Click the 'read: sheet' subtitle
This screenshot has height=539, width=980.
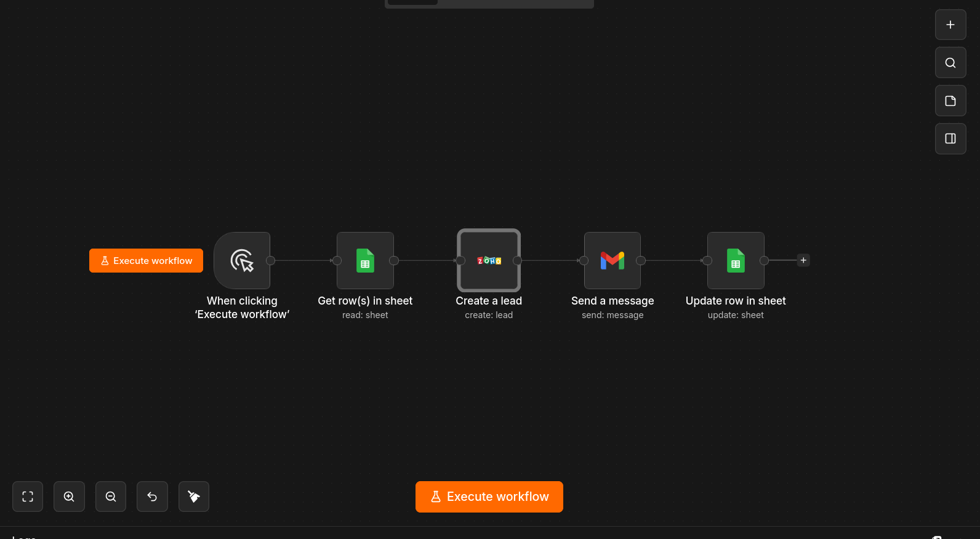365,315
